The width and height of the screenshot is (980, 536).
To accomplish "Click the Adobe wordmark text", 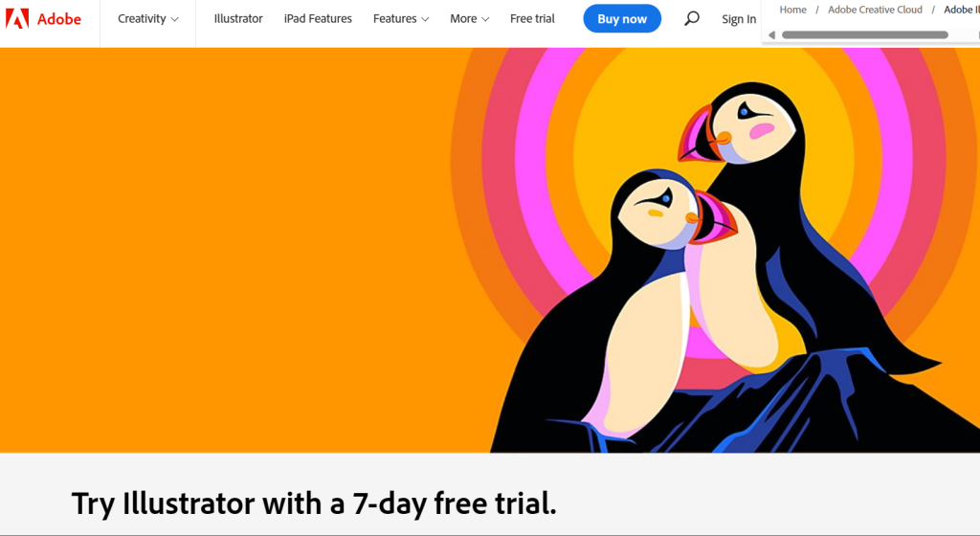I will [58, 19].
